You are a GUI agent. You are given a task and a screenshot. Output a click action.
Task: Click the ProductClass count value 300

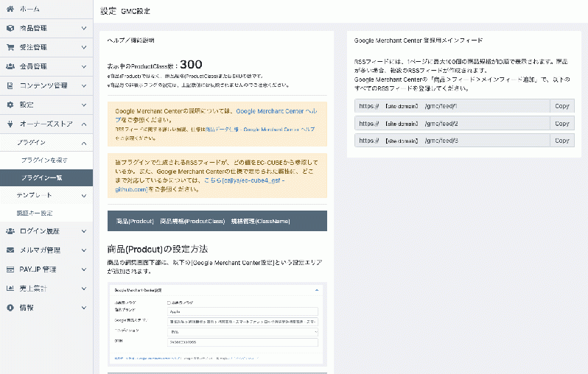coord(191,65)
